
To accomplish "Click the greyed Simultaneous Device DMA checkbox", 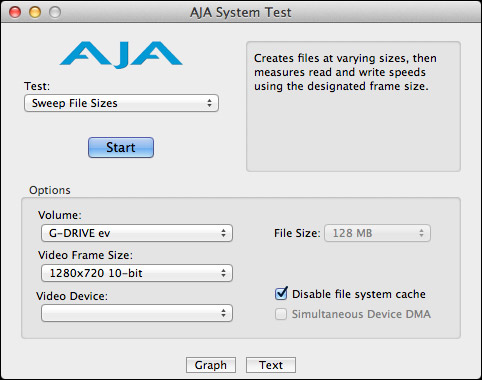I will point(281,314).
